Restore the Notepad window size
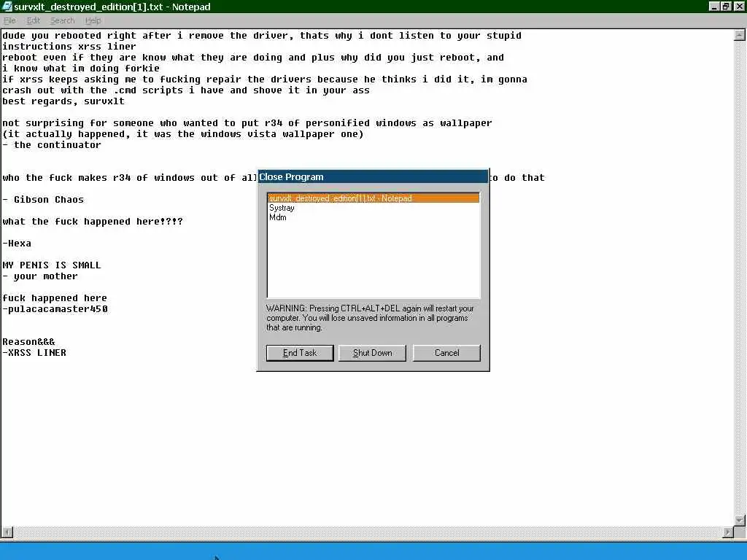 [725, 6]
